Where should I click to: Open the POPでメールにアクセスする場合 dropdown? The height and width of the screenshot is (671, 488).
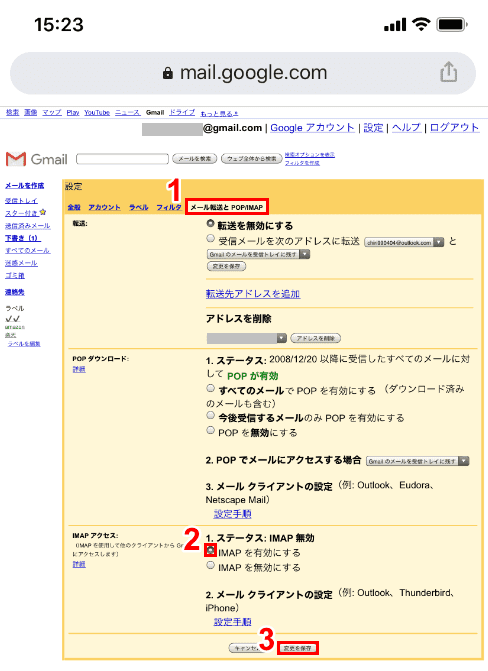(418, 461)
